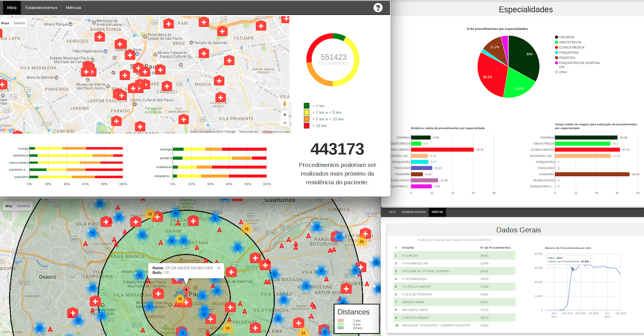
Task: Click the cirurgia stacked distance bar
Action: point(76,149)
